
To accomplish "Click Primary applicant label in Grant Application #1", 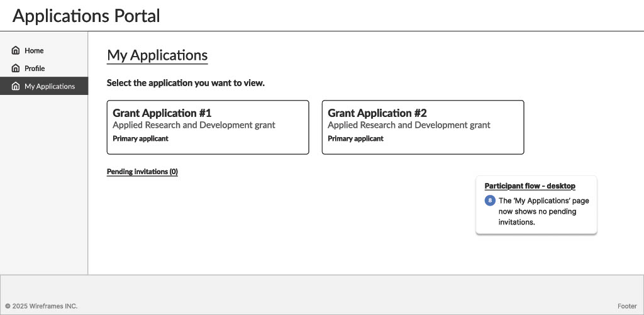I will coord(140,138).
